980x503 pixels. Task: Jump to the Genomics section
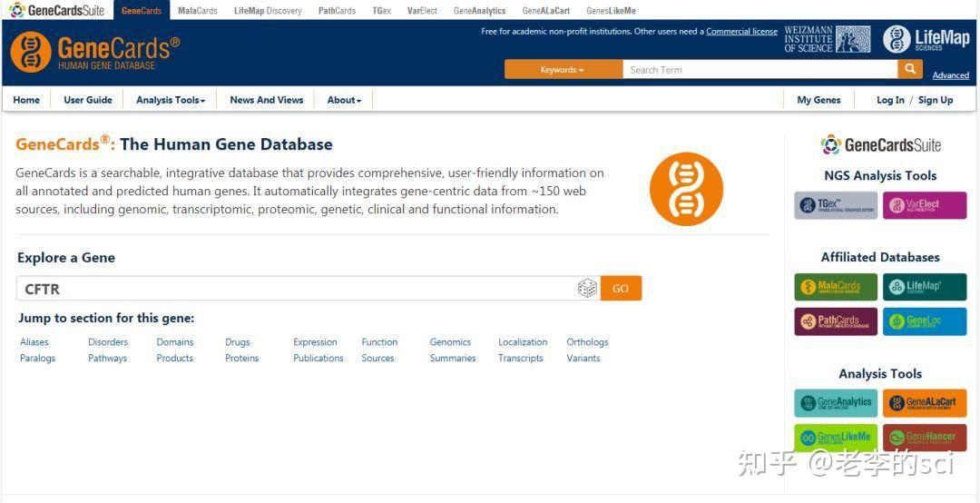450,341
